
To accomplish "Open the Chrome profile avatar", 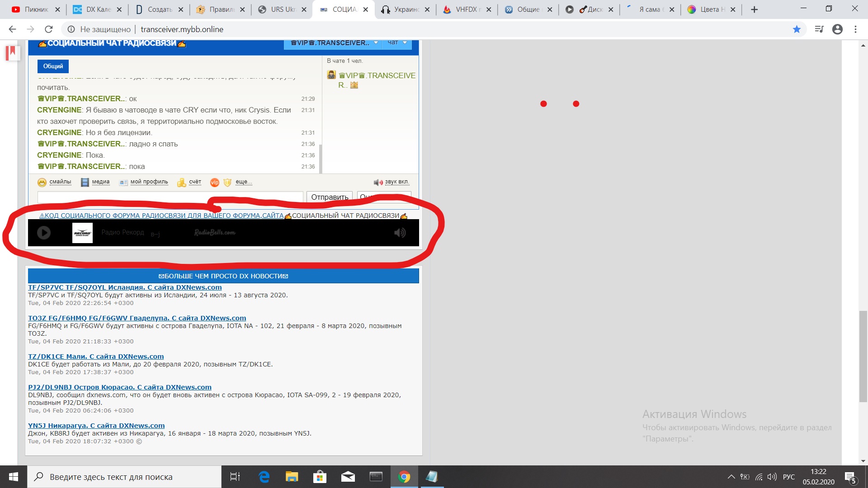I will (837, 29).
